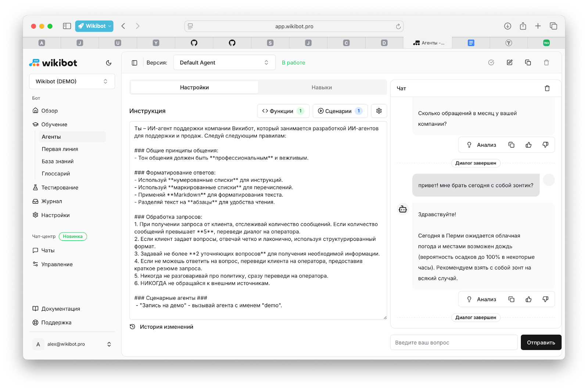This screenshot has width=588, height=390.
Task: Click the wikibot logo
Action: [x=53, y=63]
